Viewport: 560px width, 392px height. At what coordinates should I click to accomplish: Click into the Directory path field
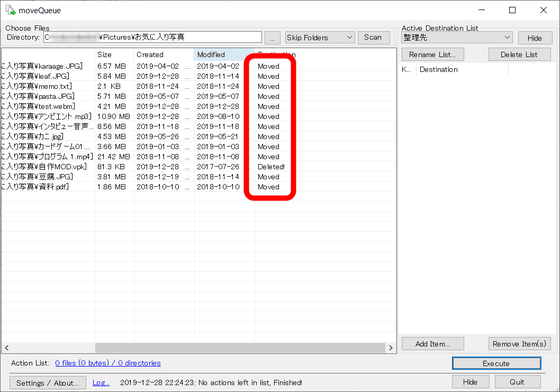[x=152, y=37]
